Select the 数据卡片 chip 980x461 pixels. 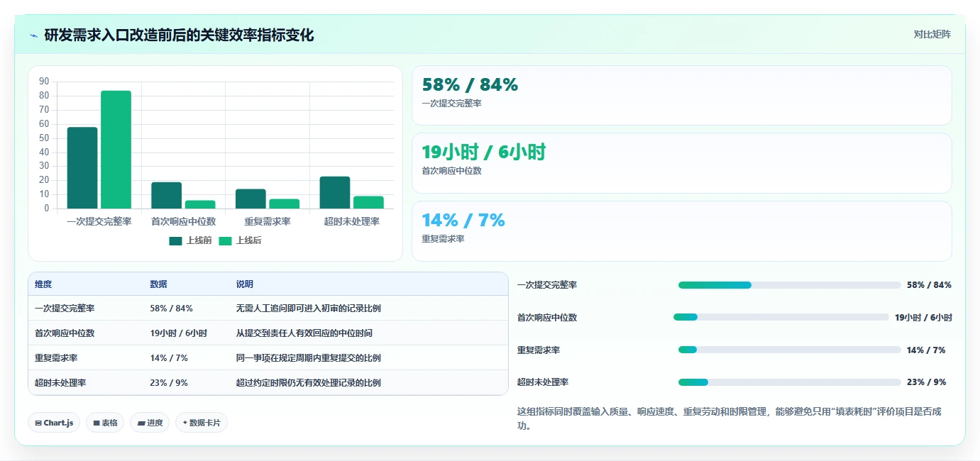tap(202, 423)
